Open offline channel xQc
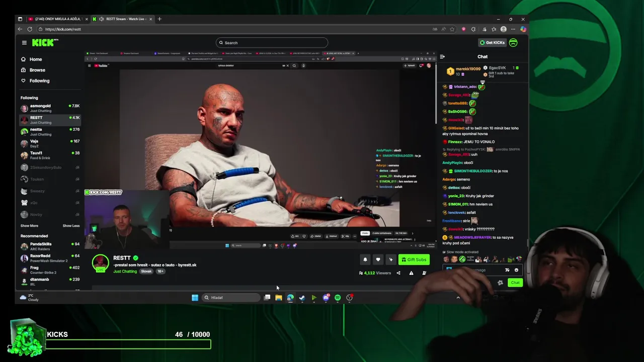 point(50,203)
